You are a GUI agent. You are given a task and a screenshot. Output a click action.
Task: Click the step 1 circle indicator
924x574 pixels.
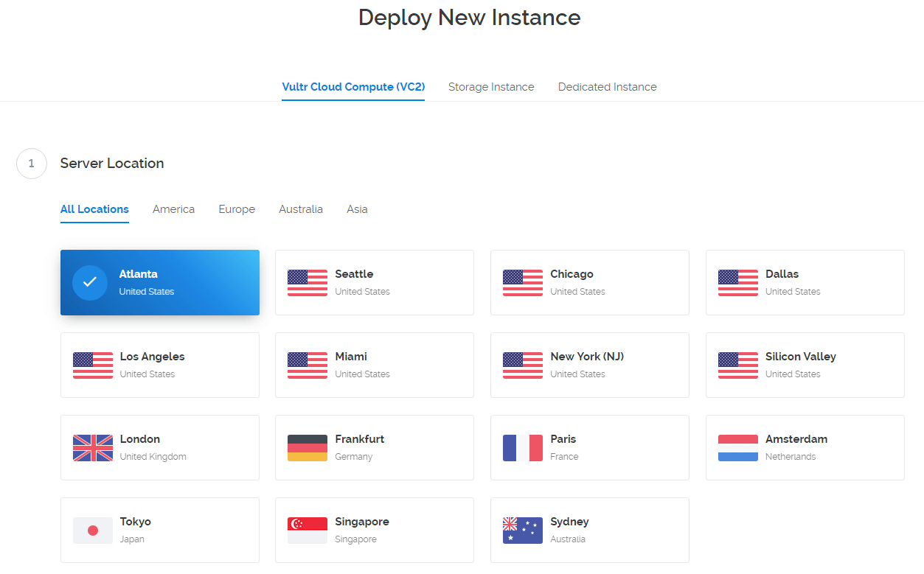[32, 164]
